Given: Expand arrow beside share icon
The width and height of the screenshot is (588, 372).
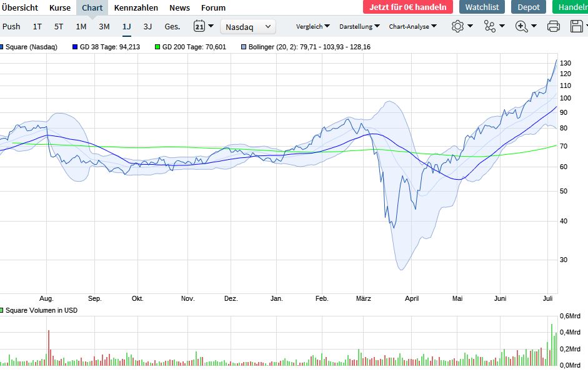Looking at the screenshot, I should [x=502, y=26].
